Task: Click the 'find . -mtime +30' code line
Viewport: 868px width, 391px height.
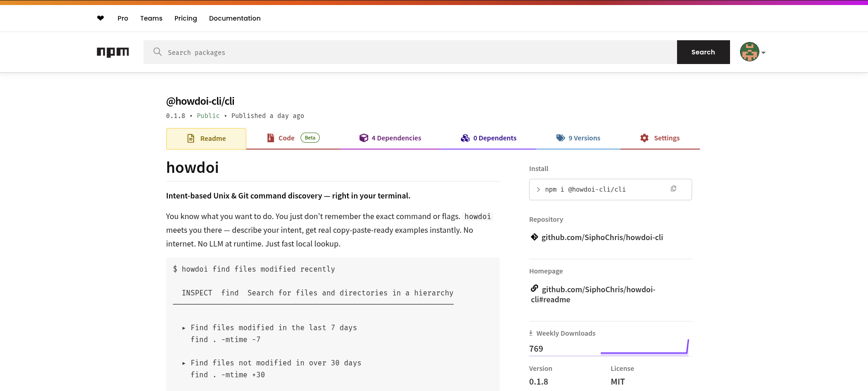Action: tap(228, 375)
